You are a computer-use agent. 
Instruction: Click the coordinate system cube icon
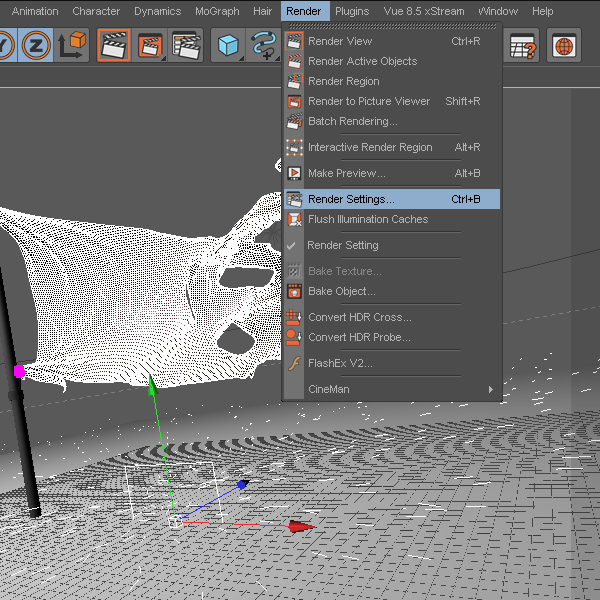tap(72, 45)
